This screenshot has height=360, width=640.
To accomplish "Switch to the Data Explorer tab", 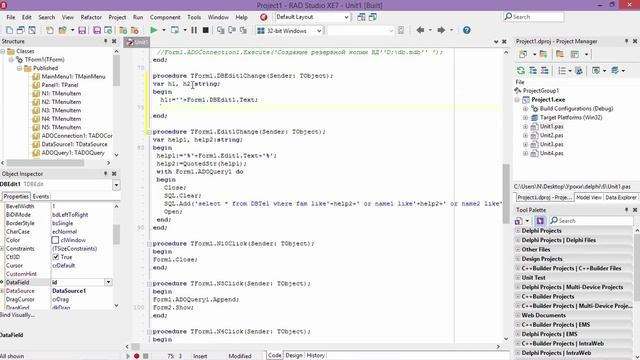I will click(620, 198).
